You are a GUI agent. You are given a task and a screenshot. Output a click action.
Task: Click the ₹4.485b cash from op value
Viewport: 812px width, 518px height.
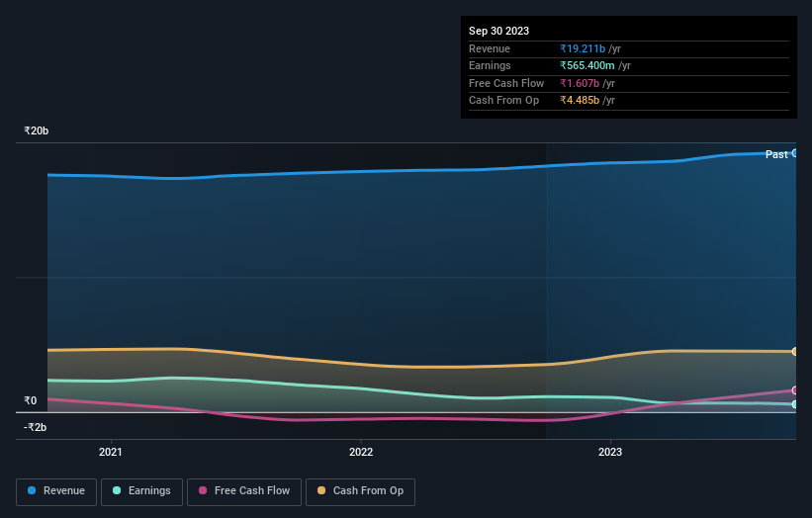point(580,101)
